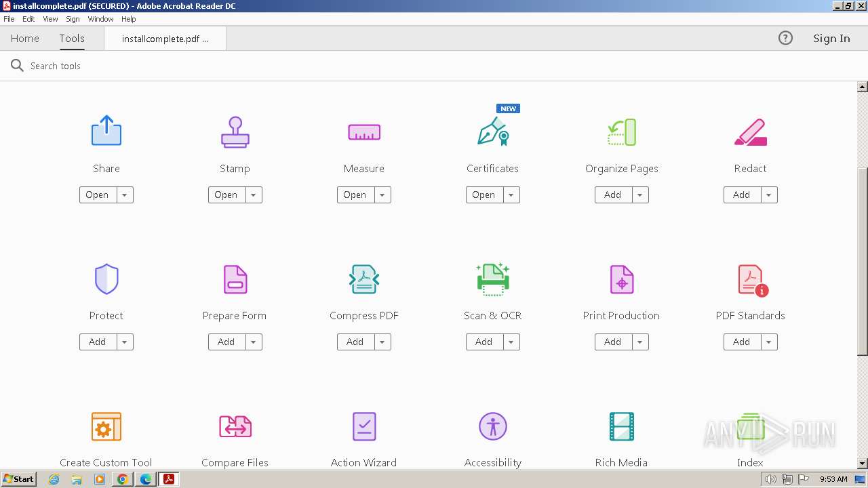This screenshot has height=488, width=868.
Task: Expand the Protect Add dropdown arrow
Action: 125,342
